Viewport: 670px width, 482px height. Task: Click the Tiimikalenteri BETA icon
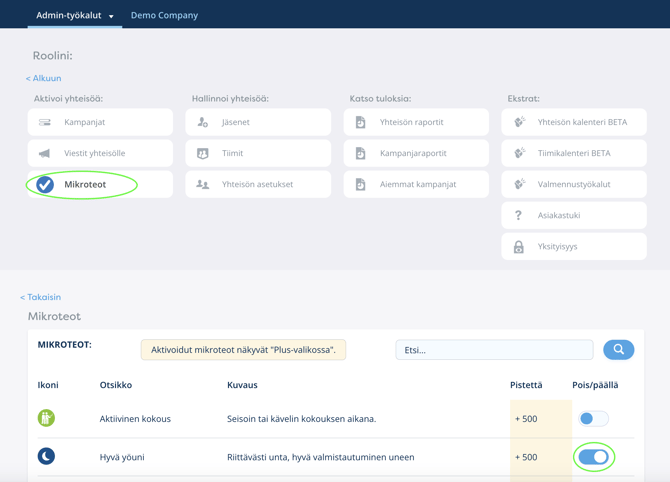(520, 153)
